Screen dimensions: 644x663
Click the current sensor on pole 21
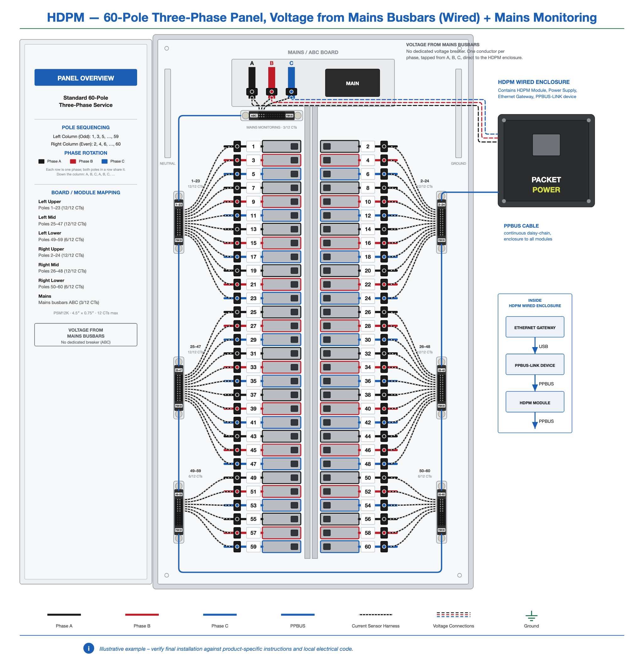point(237,285)
